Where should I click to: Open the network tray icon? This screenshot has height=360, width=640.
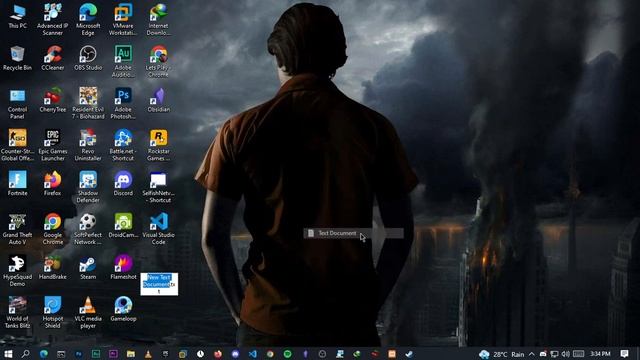(x=554, y=354)
